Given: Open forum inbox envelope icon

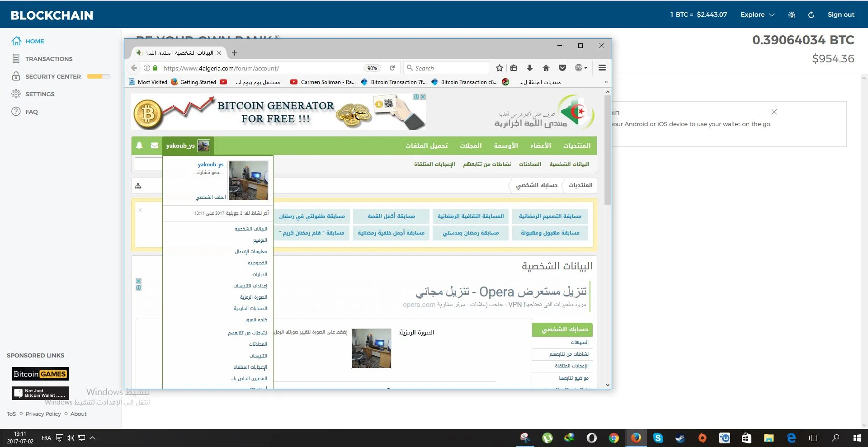Looking at the screenshot, I should click(155, 146).
